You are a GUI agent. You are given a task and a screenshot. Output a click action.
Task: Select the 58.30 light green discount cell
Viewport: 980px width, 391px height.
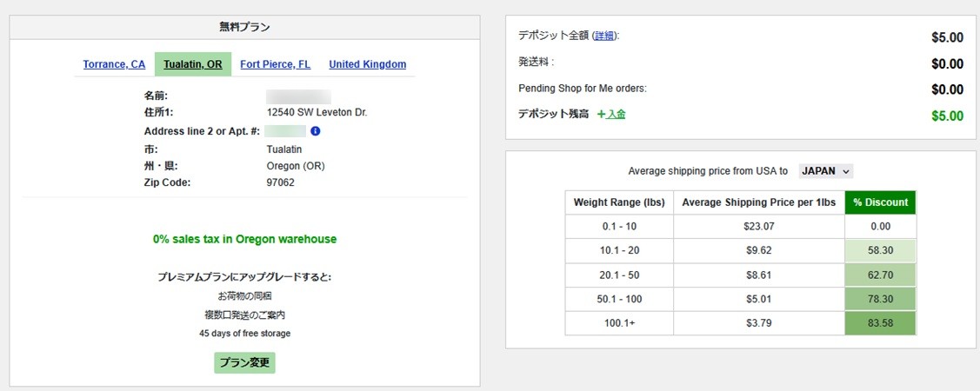click(880, 250)
